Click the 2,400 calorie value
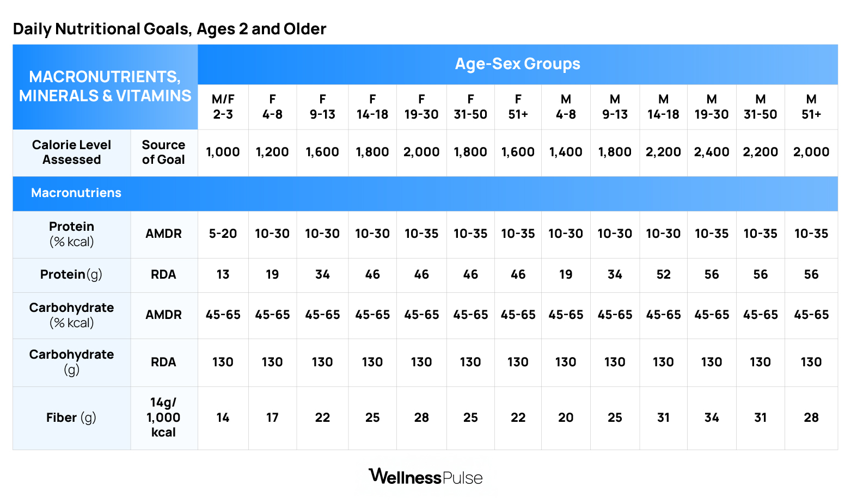This screenshot has height=504, width=851. (x=711, y=152)
